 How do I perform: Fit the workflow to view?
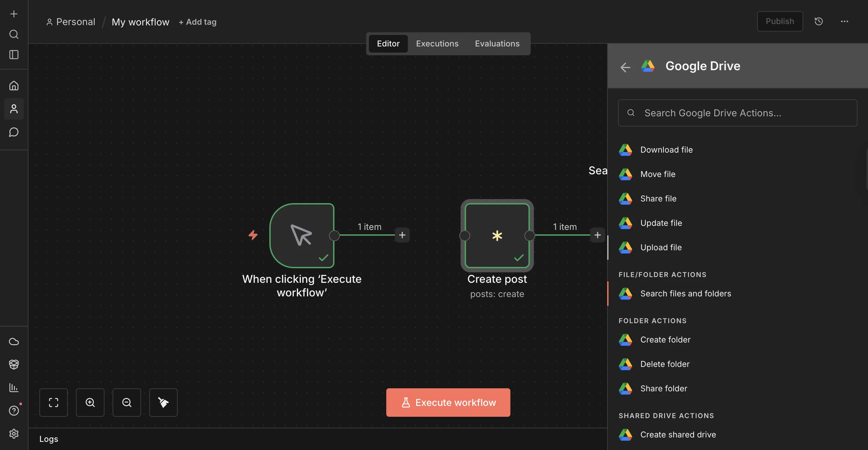(54, 403)
